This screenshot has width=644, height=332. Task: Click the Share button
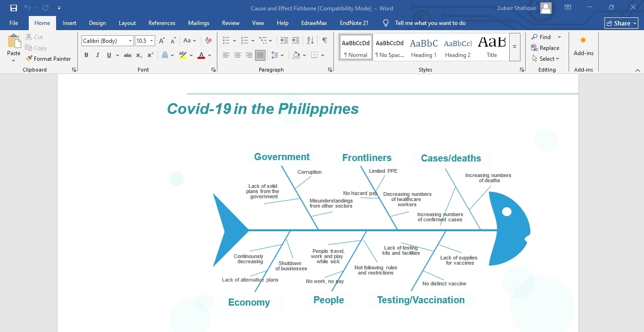click(x=621, y=23)
